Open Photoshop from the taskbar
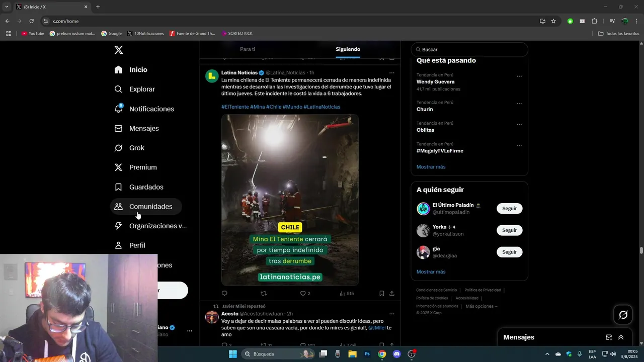 (x=367, y=354)
